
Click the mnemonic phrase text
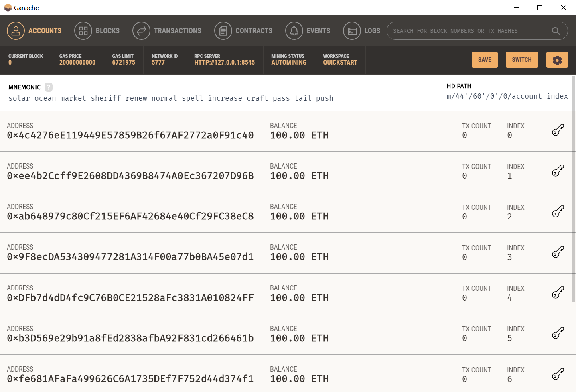click(x=171, y=98)
